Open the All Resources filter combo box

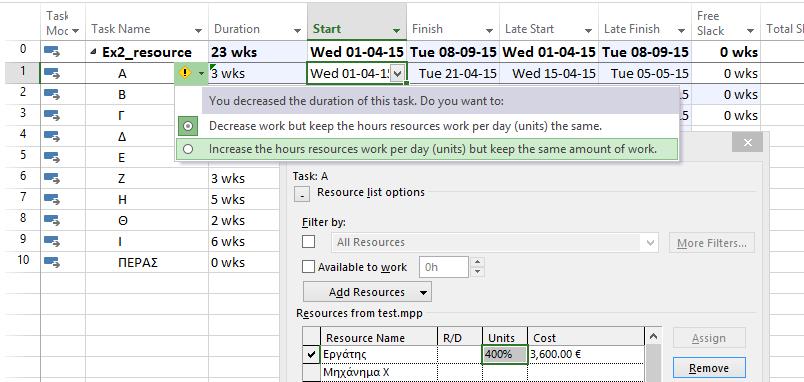point(494,243)
